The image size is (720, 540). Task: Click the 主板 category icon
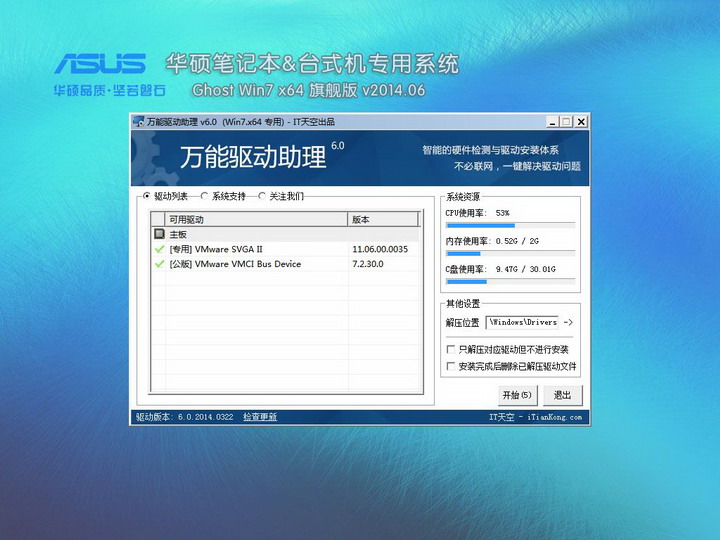[159, 234]
